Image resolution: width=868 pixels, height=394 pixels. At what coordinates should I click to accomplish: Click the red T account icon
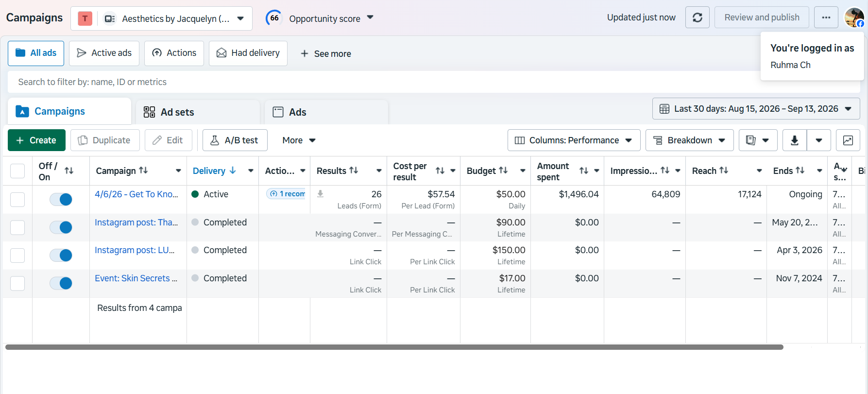coord(85,18)
